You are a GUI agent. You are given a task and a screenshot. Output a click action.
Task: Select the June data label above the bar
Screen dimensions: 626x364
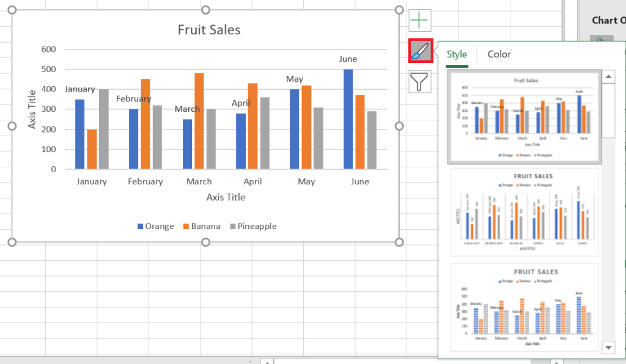coord(348,59)
